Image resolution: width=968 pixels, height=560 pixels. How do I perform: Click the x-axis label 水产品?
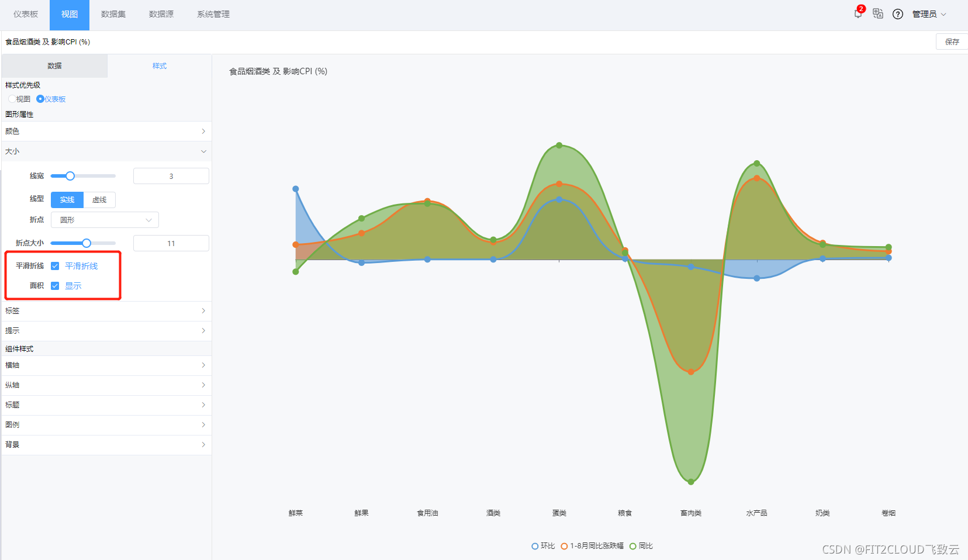(757, 513)
